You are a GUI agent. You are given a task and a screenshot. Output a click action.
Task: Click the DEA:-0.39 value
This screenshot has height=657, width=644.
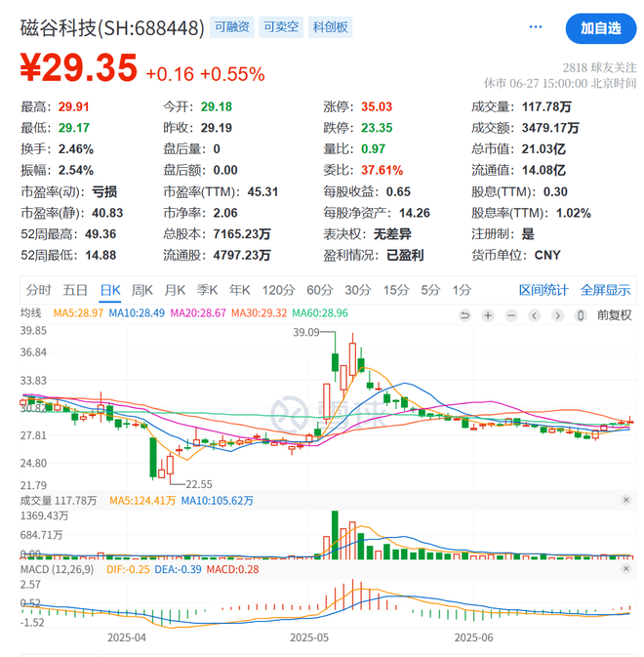point(178,569)
